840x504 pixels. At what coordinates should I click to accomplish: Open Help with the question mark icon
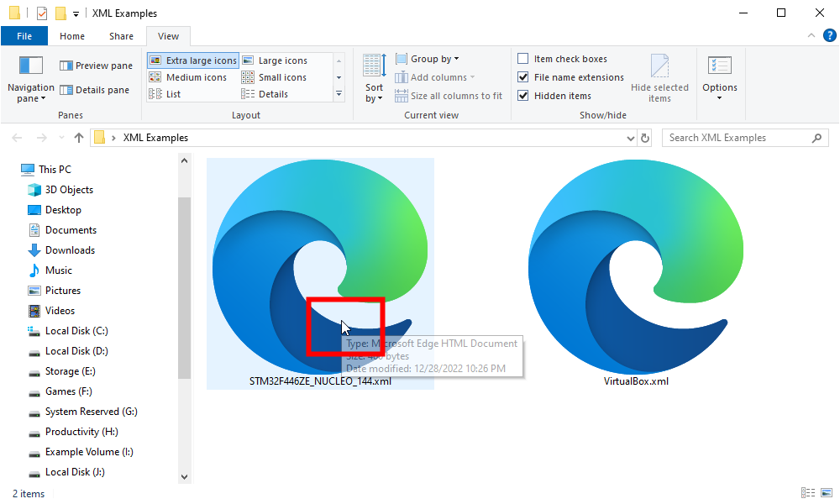tap(829, 35)
